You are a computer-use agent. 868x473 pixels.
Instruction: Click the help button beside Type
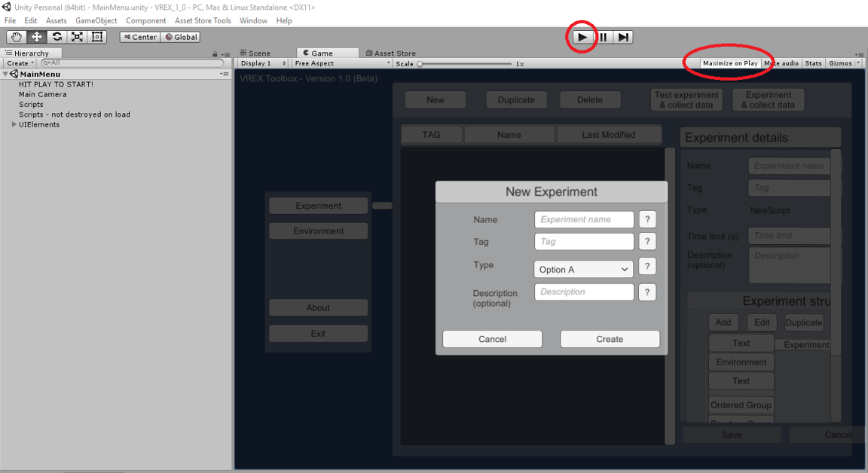pyautogui.click(x=647, y=267)
